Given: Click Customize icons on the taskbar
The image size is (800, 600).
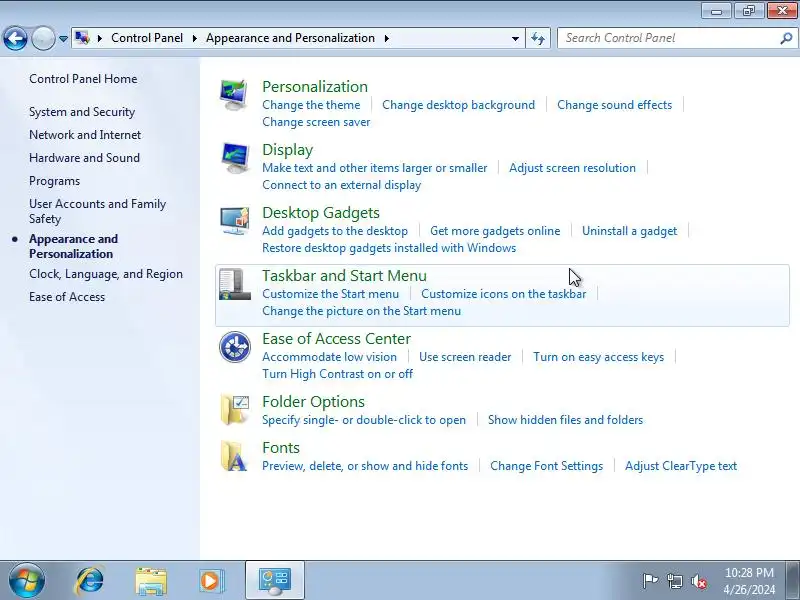Looking at the screenshot, I should tap(504, 294).
